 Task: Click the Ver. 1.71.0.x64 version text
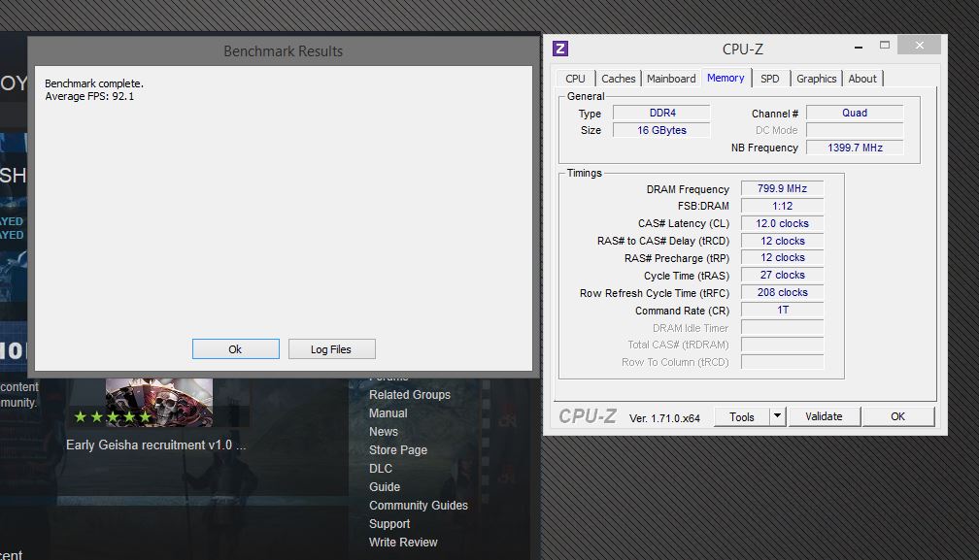[x=664, y=418]
